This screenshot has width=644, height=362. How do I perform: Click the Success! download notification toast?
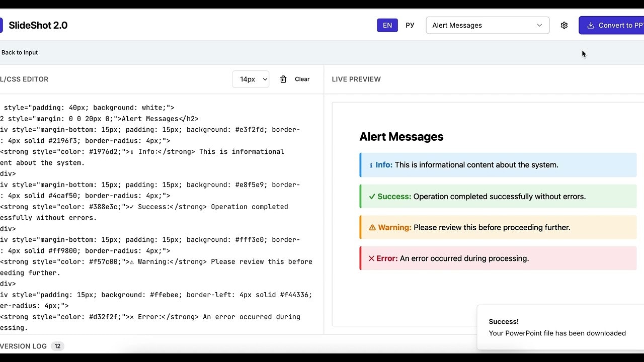click(560, 327)
